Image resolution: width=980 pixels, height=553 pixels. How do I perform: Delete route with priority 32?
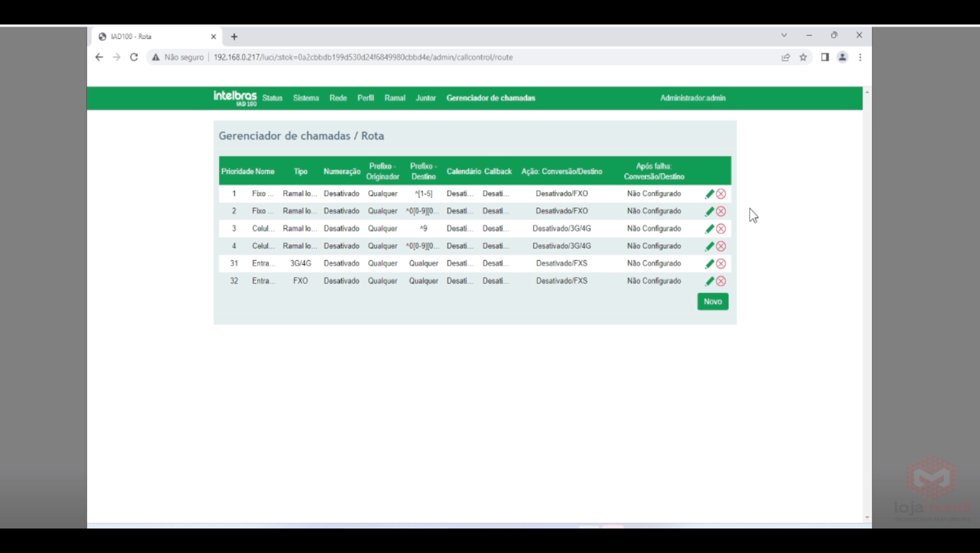click(721, 281)
